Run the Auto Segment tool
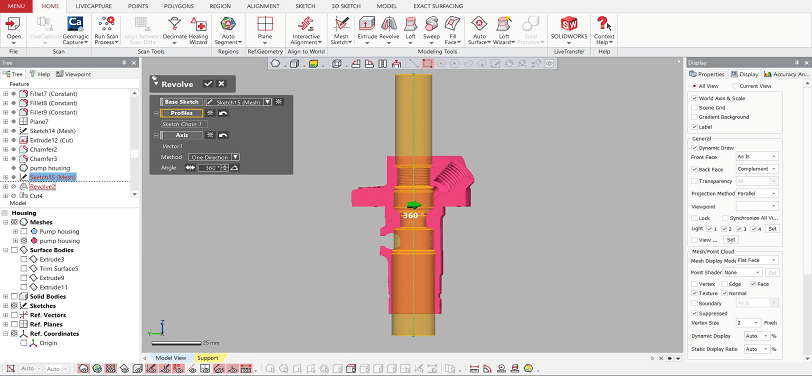The height and width of the screenshot is (376, 812). (x=228, y=30)
